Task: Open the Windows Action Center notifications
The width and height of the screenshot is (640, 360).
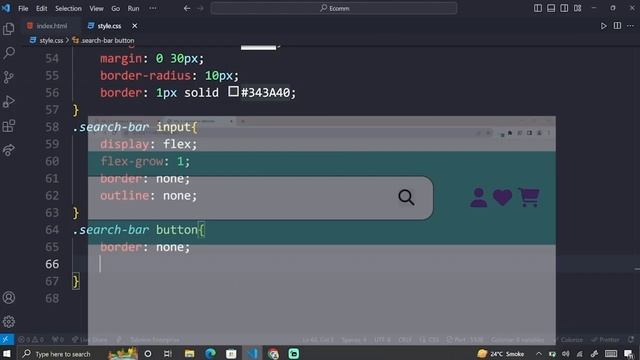Action: point(629,353)
